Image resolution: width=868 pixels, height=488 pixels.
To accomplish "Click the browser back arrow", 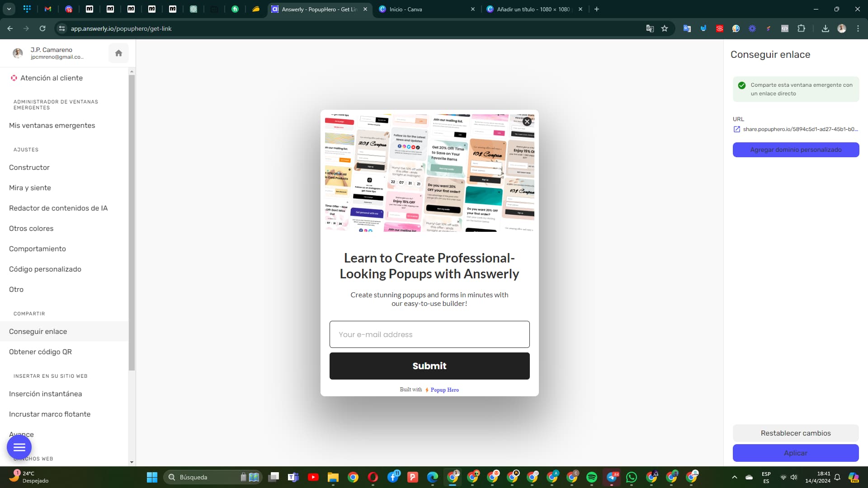I will (x=10, y=28).
